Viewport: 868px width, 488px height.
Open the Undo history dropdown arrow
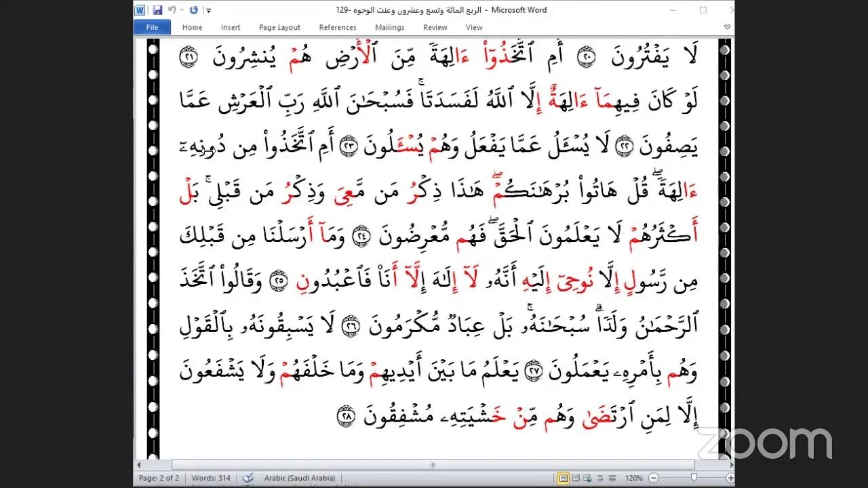[x=182, y=10]
